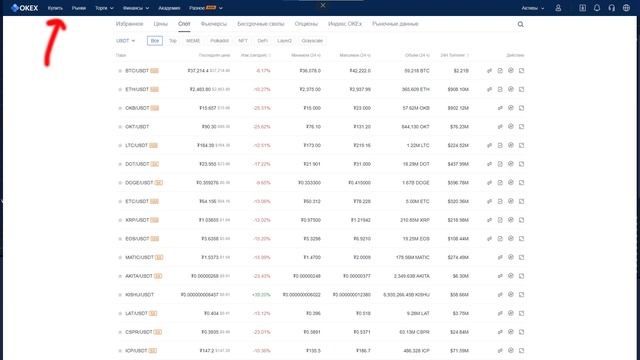Toggle favorite star for OKB/USDT
640x360 pixels.
[x=120, y=108]
